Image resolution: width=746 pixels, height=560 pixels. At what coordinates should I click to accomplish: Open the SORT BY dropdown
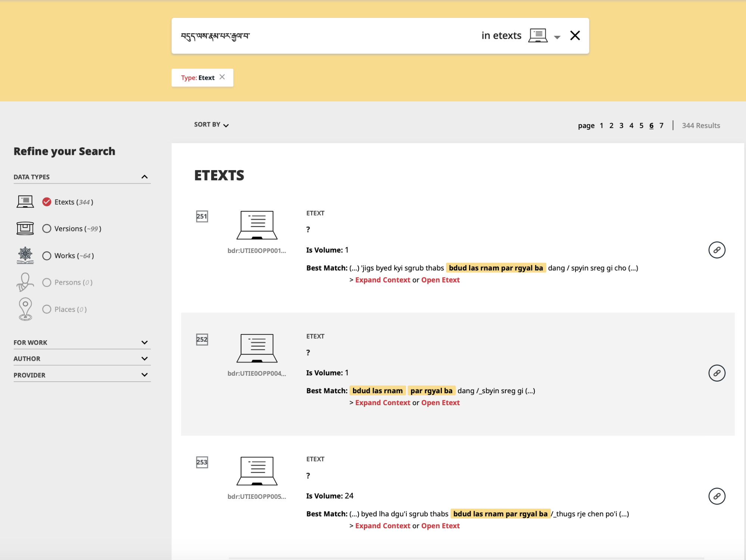click(x=211, y=125)
